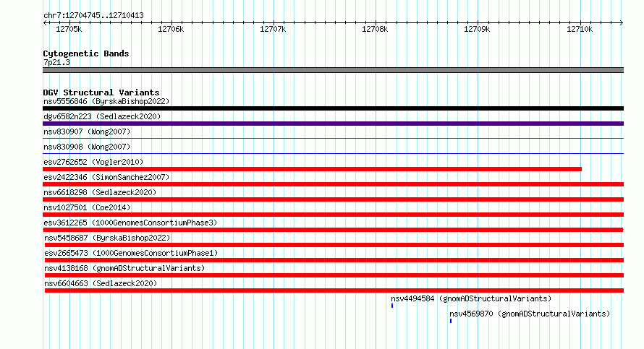Open nsv4569870 (gnomADStructuralVariants) label
Image resolution: width=644 pixels, height=349 pixels.
tap(530, 314)
